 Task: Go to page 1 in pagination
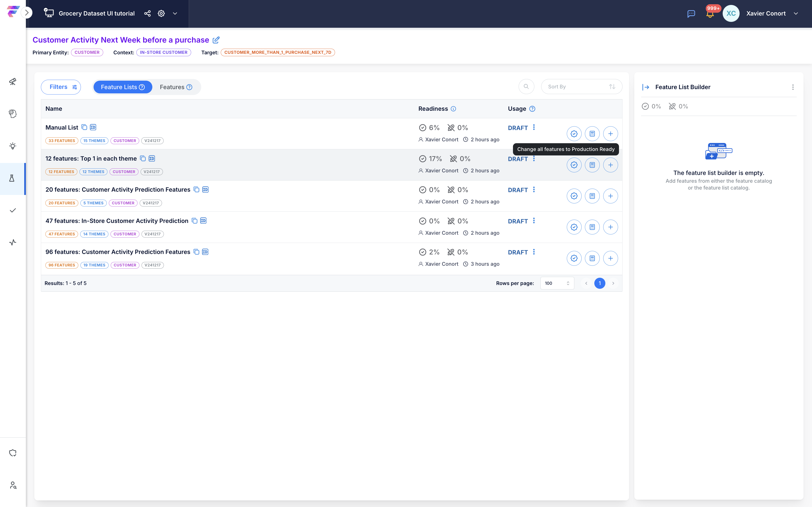599,283
